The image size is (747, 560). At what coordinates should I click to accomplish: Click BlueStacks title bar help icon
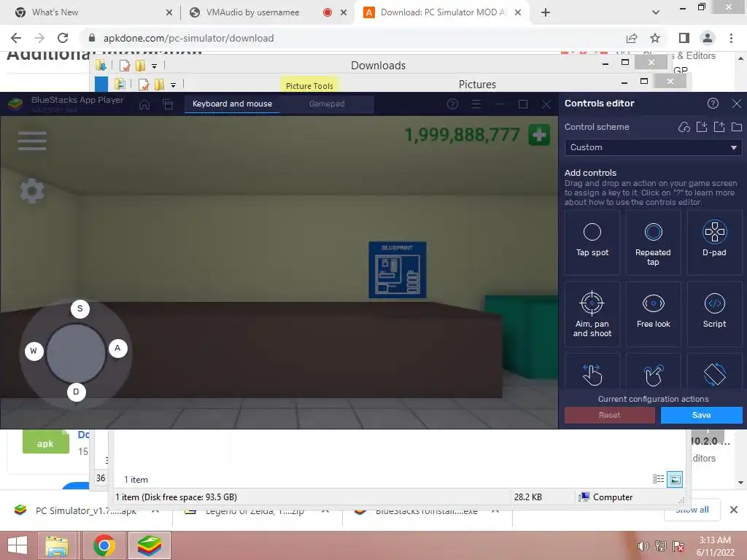pos(452,104)
